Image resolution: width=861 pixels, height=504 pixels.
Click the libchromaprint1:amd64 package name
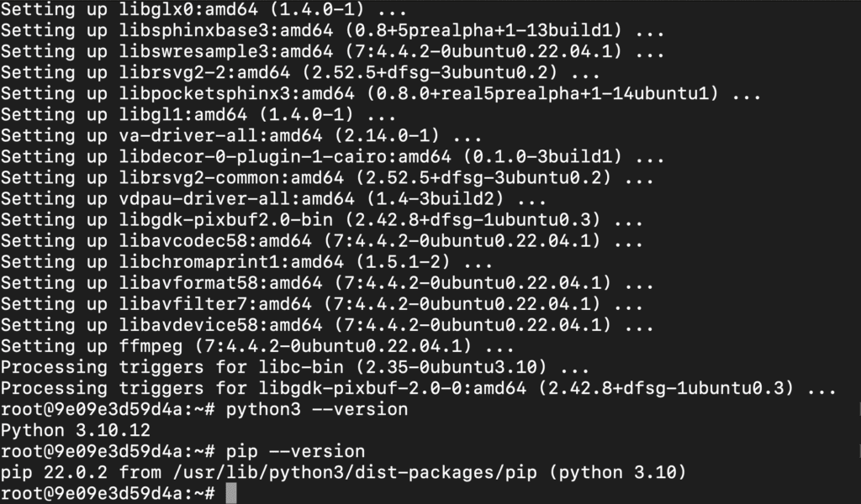coord(231,261)
